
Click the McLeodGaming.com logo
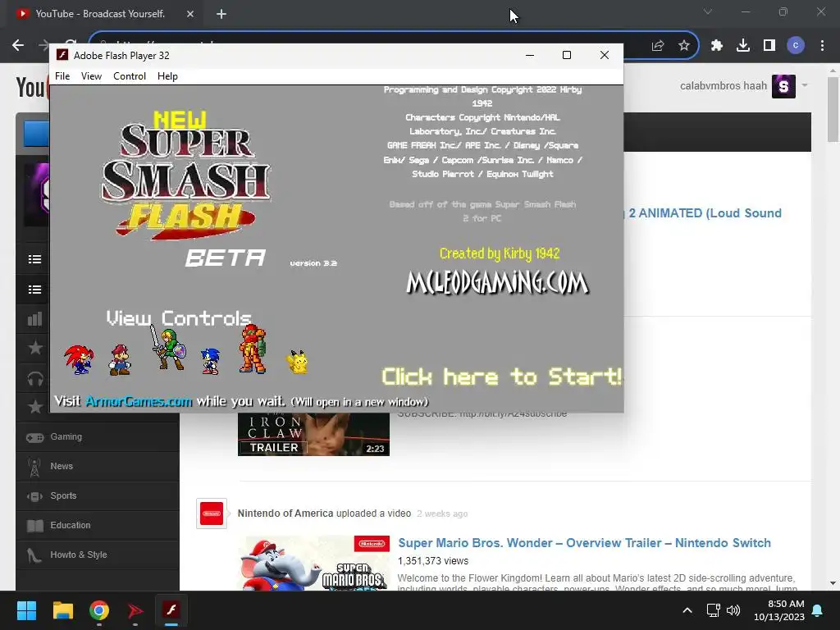[x=497, y=282]
